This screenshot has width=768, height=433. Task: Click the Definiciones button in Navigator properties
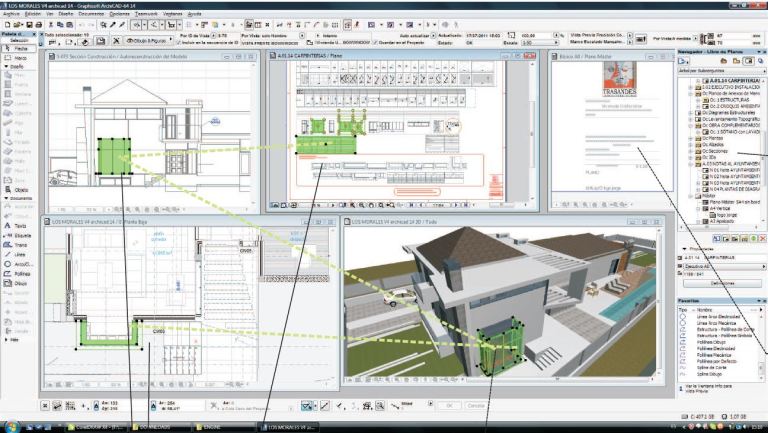(x=721, y=284)
